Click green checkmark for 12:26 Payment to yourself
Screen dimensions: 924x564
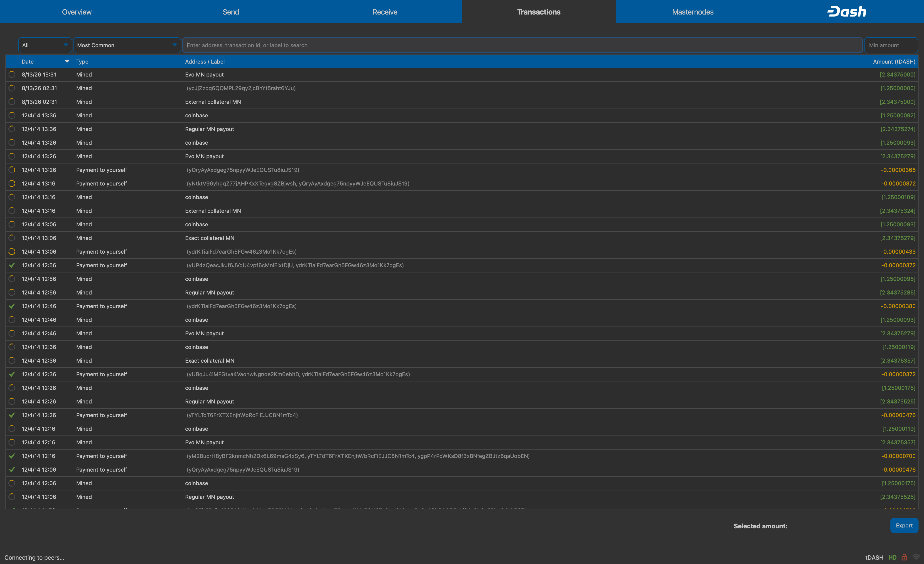click(12, 416)
